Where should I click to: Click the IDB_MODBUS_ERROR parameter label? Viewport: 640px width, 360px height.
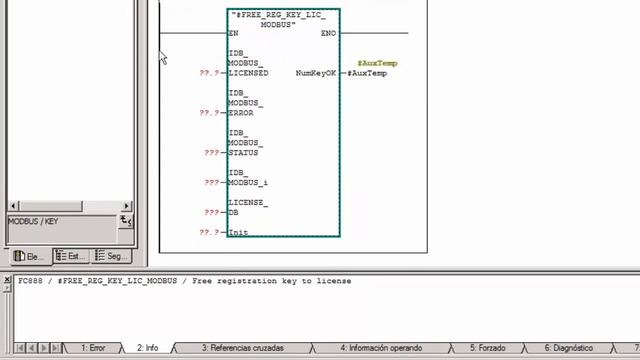pos(245,103)
